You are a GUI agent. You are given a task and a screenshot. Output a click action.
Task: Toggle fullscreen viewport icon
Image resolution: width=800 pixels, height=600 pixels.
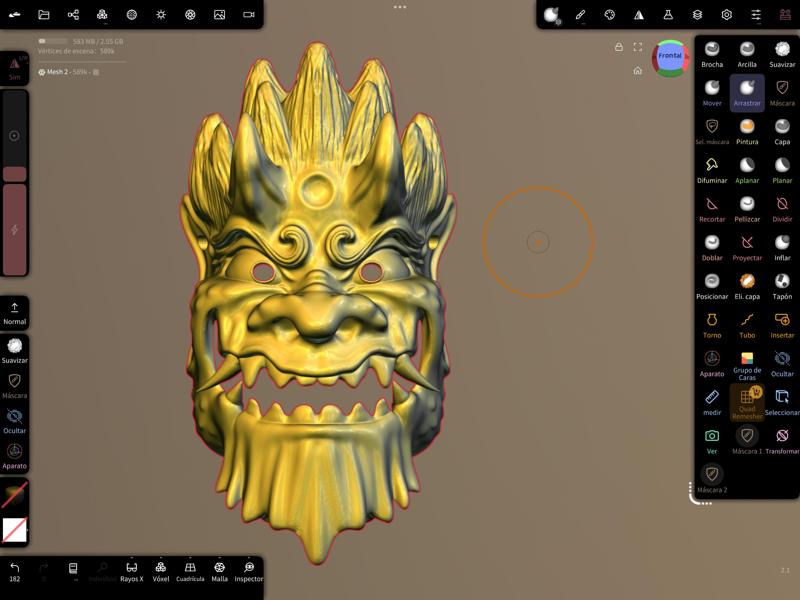point(638,47)
